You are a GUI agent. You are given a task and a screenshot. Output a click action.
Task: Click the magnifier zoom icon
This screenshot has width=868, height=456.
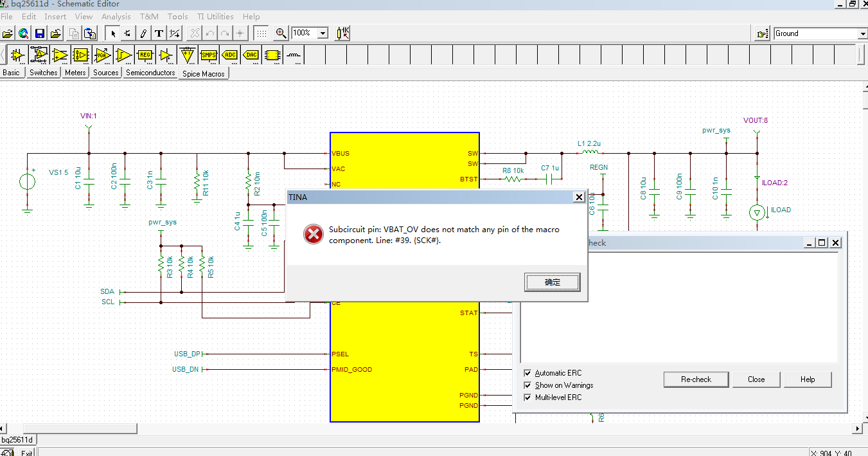point(281,33)
